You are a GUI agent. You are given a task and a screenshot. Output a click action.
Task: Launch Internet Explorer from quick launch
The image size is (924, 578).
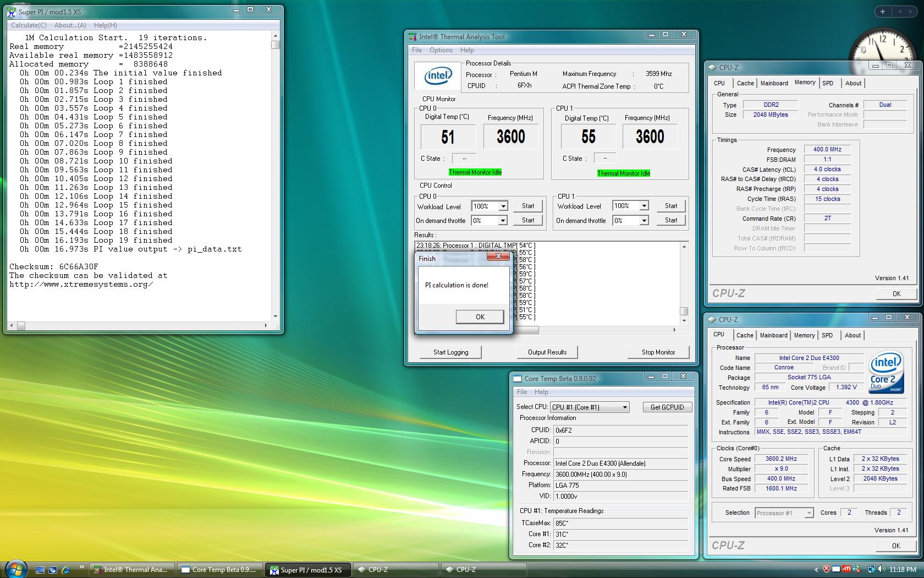(x=66, y=570)
